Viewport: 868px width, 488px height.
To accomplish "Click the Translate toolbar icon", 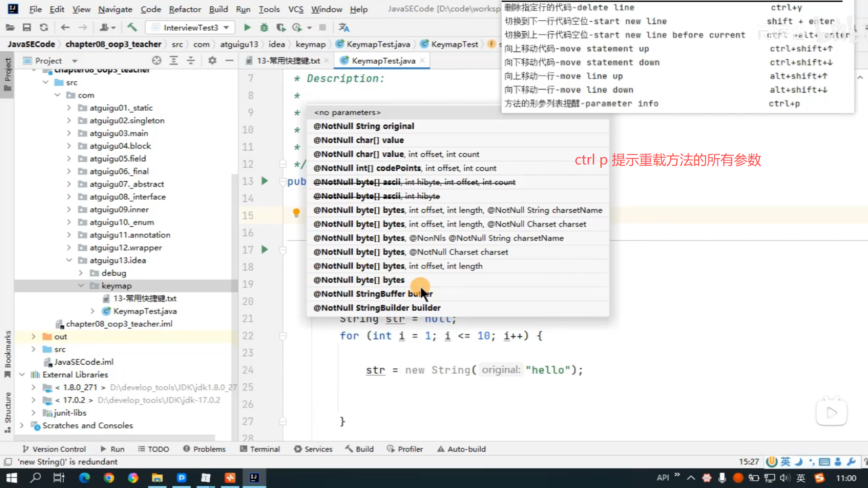I will pos(344,28).
